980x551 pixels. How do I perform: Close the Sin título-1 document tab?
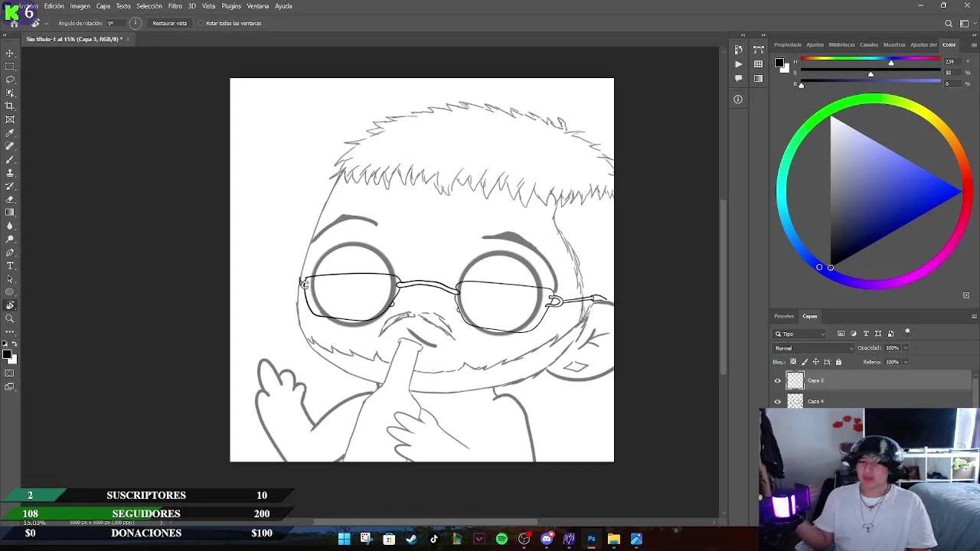128,39
